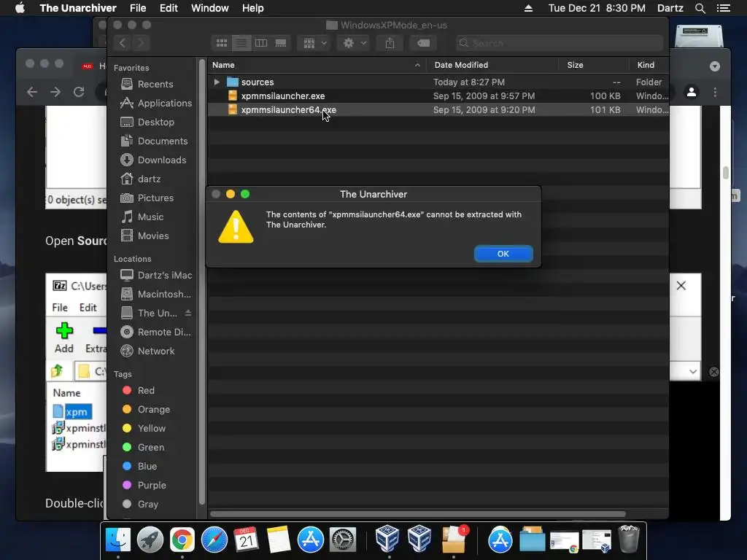The image size is (747, 560).
Task: Switch Finder to list view
Action: (x=241, y=43)
